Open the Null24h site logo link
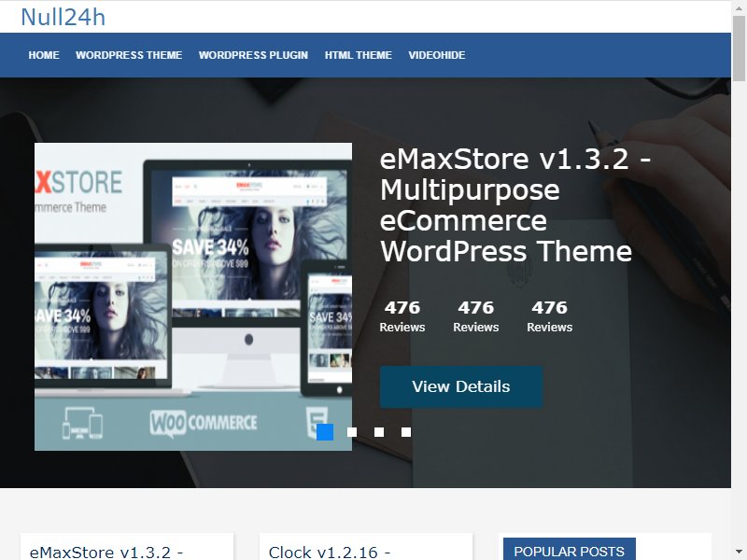747x560 pixels. click(63, 18)
